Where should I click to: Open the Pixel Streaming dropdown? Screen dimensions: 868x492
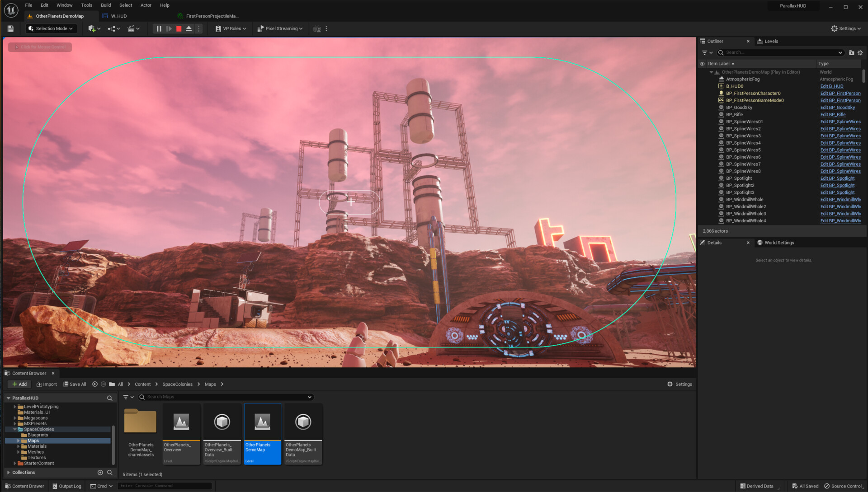coord(280,28)
